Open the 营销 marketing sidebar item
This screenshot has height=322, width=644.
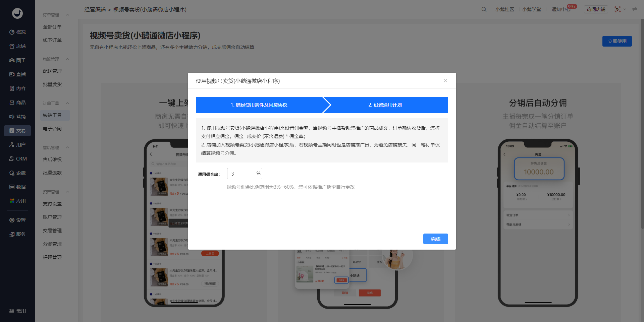(17, 117)
